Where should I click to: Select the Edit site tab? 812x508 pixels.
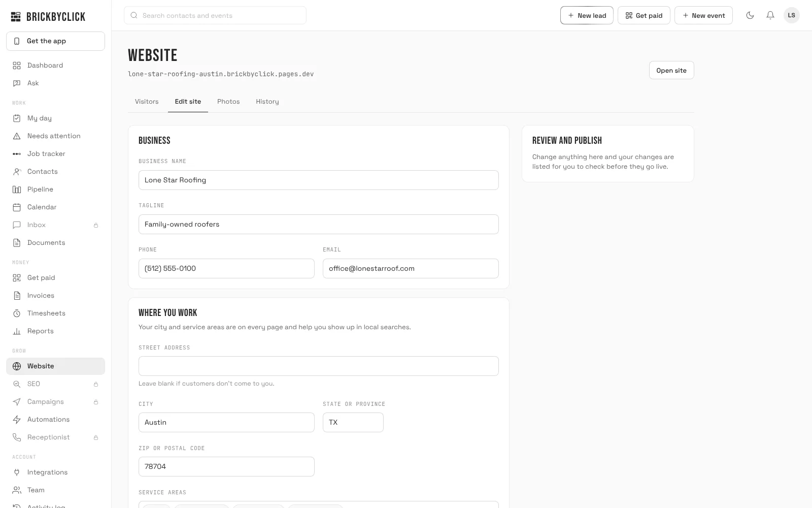[188, 102]
